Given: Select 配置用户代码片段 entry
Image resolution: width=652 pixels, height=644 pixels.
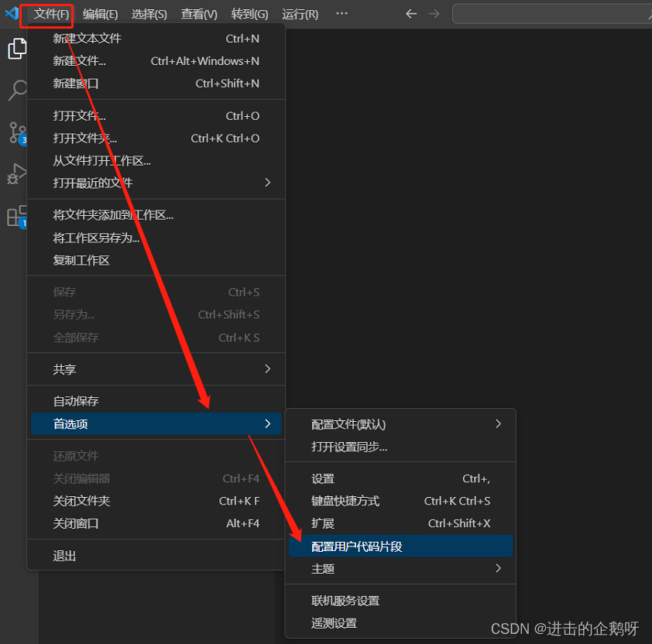Looking at the screenshot, I should 400,546.
